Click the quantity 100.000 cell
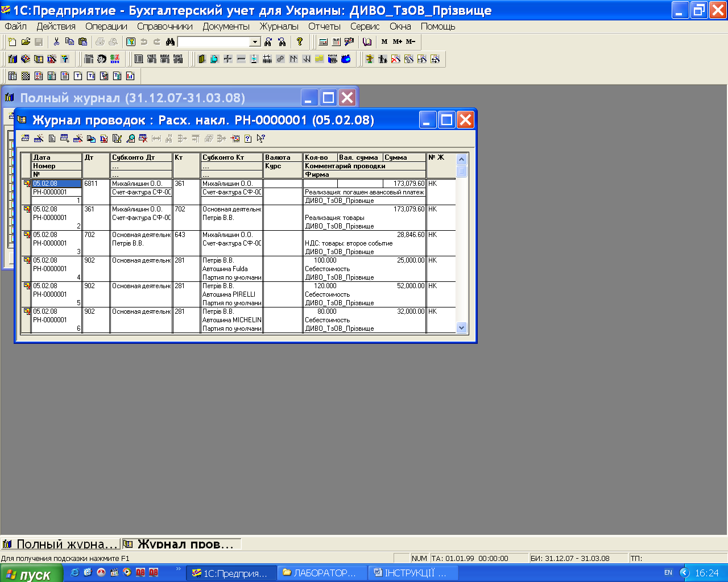 pyautogui.click(x=320, y=260)
